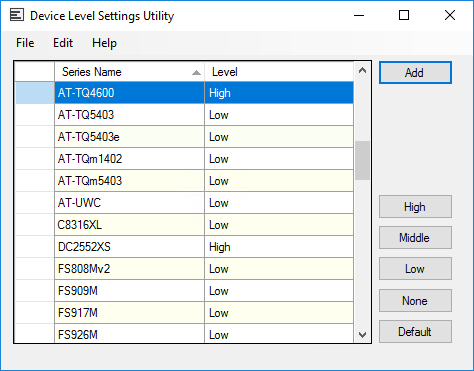Open the File menu
This screenshot has height=371, width=474.
coord(25,43)
